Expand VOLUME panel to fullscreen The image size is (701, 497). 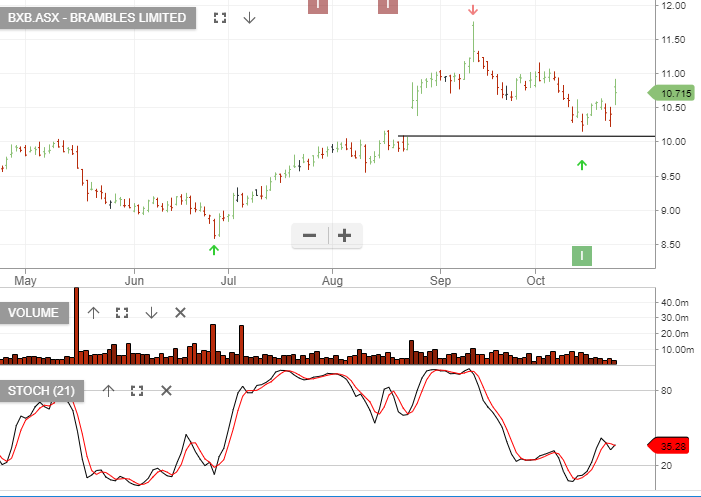click(x=122, y=312)
